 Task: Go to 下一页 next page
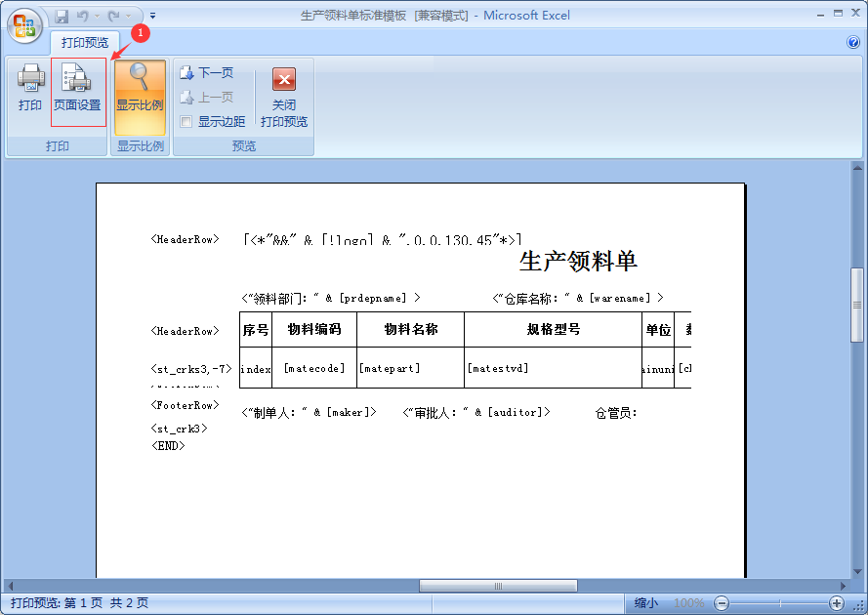(x=207, y=72)
